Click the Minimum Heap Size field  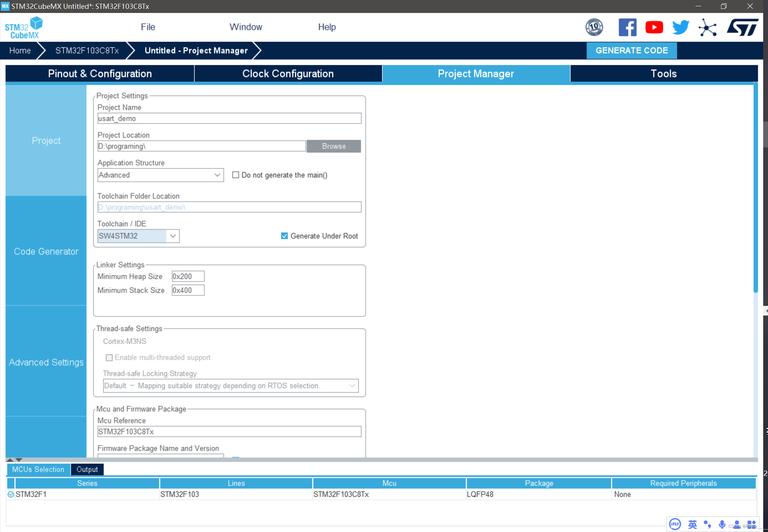(188, 276)
